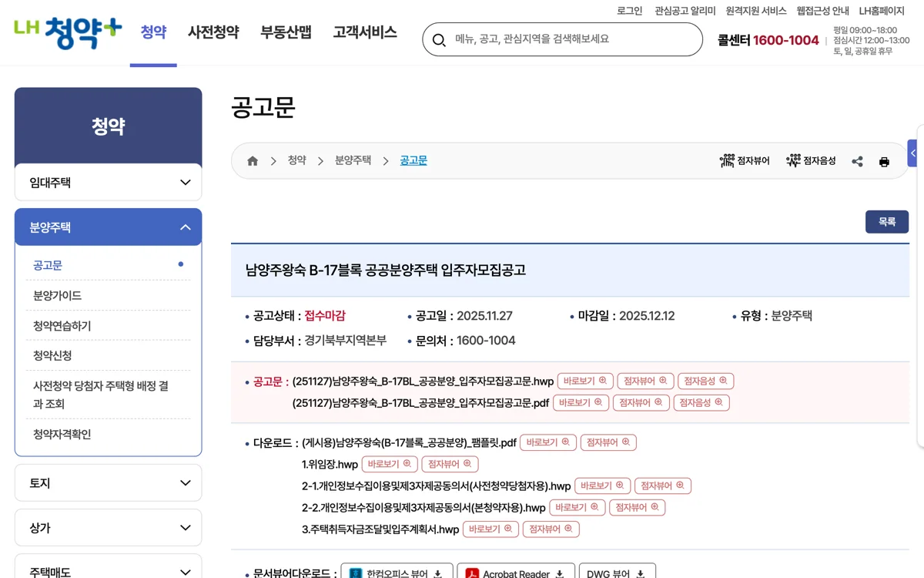Click the 목록 button
This screenshot has height=578, width=924.
pyautogui.click(x=887, y=221)
